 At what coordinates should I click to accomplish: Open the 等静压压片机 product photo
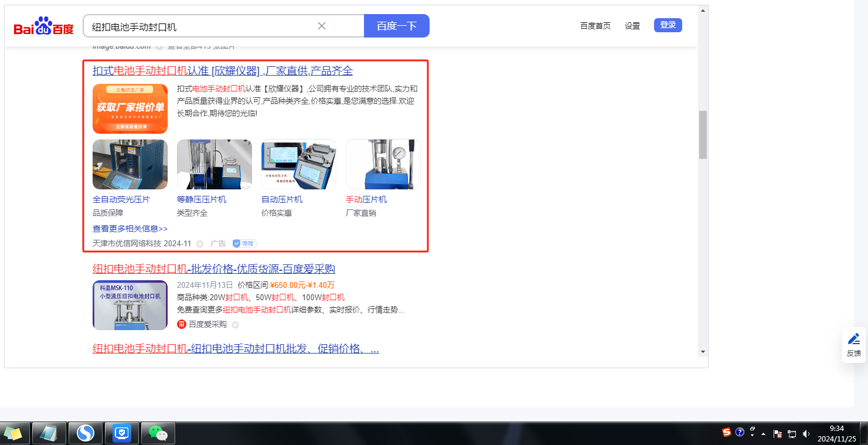coord(215,164)
